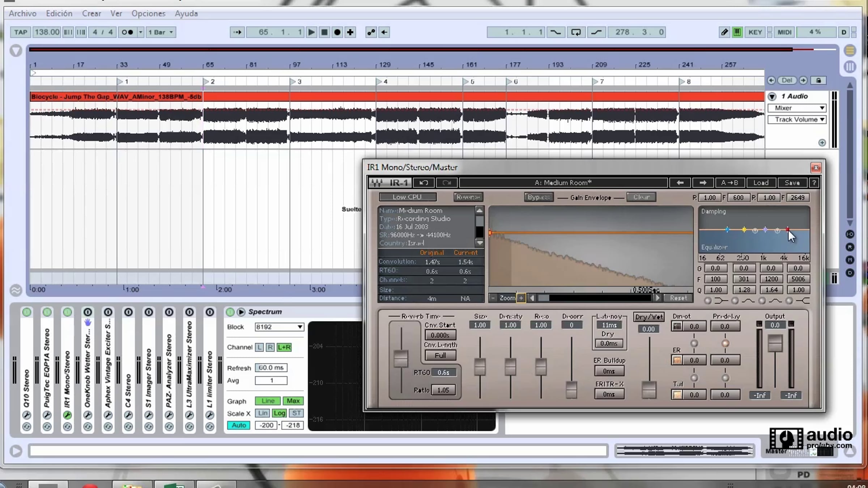Screen dimensions: 868x488
Task: Click the Dry/Wet fader handle
Action: tap(649, 390)
